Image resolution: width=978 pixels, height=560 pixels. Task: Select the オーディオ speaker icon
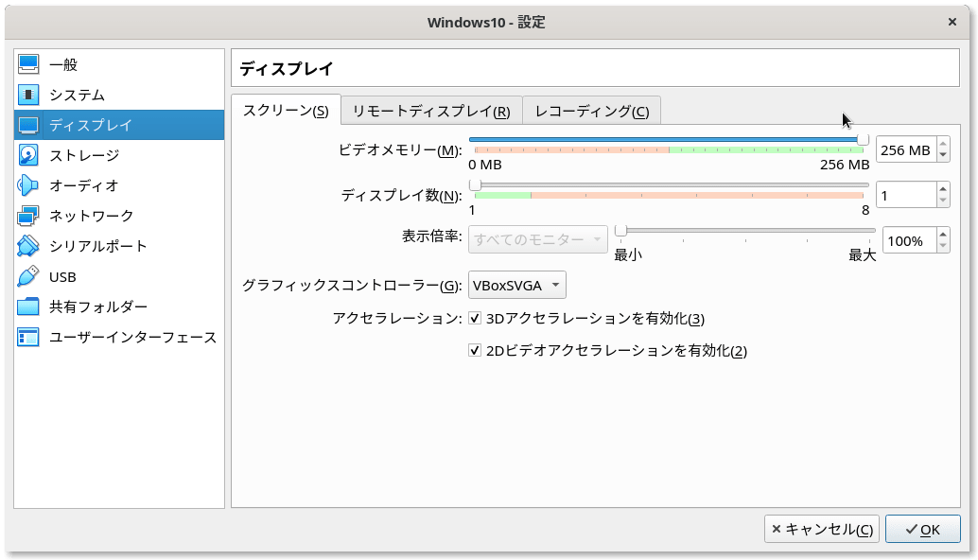point(28,185)
